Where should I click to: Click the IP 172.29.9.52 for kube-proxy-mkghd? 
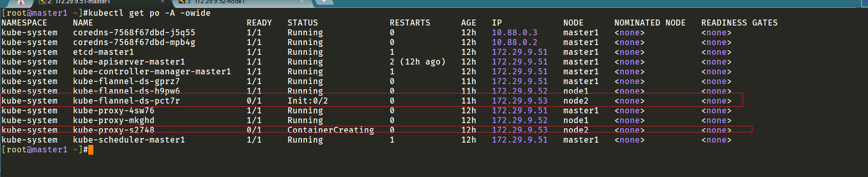pyautogui.click(x=520, y=120)
